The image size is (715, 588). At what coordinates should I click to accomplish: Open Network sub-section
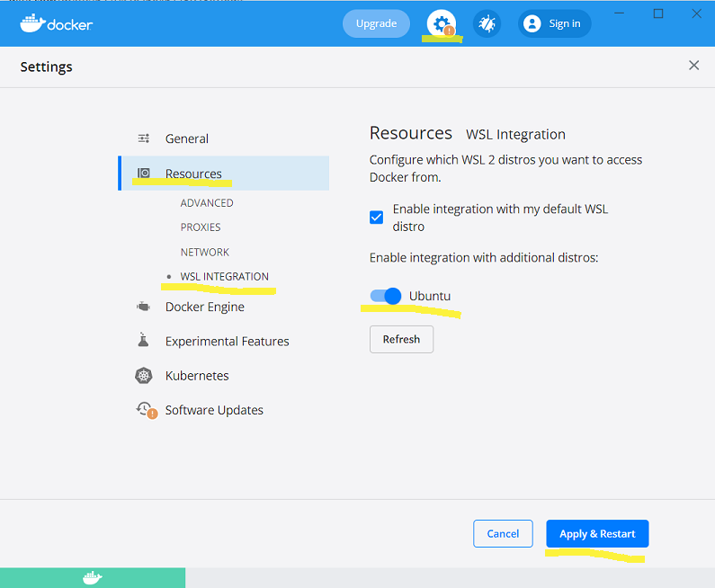[x=205, y=252]
